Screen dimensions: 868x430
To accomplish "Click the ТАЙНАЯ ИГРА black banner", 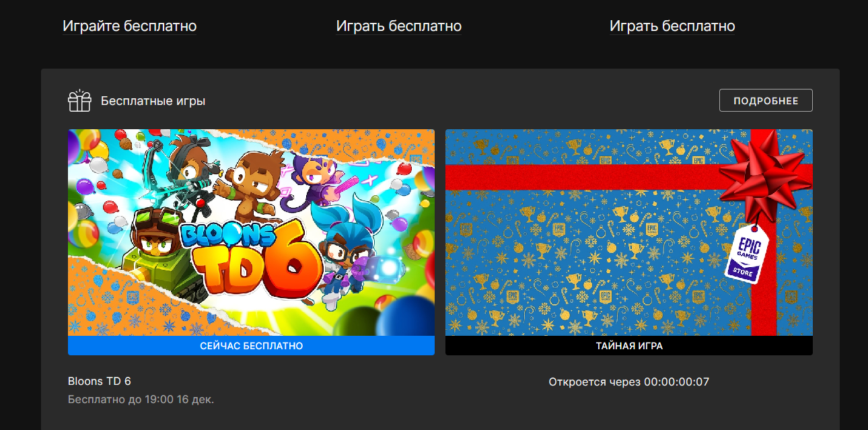I will pyautogui.click(x=629, y=346).
